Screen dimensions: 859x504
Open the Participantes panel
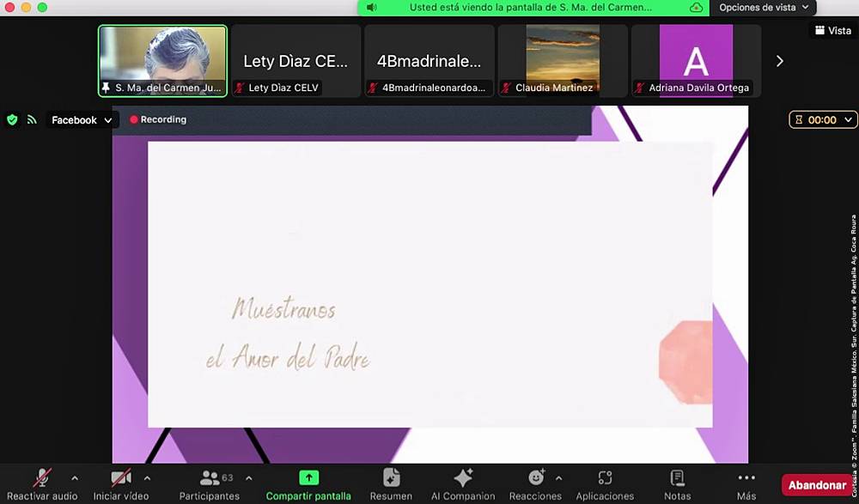tap(210, 484)
